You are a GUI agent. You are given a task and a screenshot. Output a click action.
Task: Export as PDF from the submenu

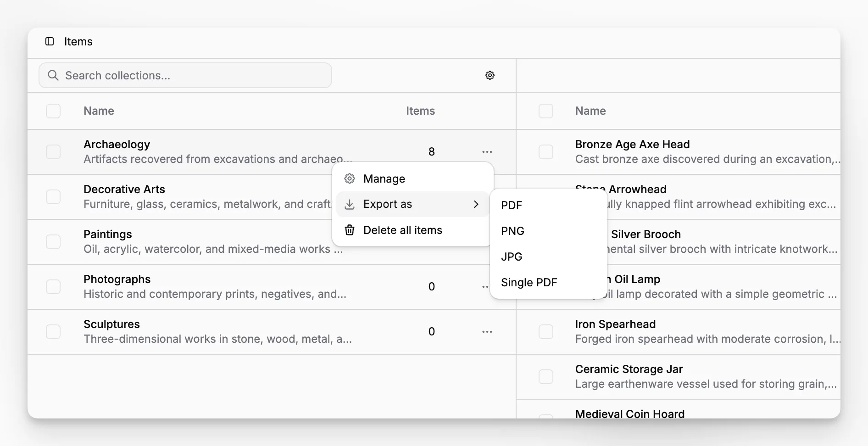(549, 205)
